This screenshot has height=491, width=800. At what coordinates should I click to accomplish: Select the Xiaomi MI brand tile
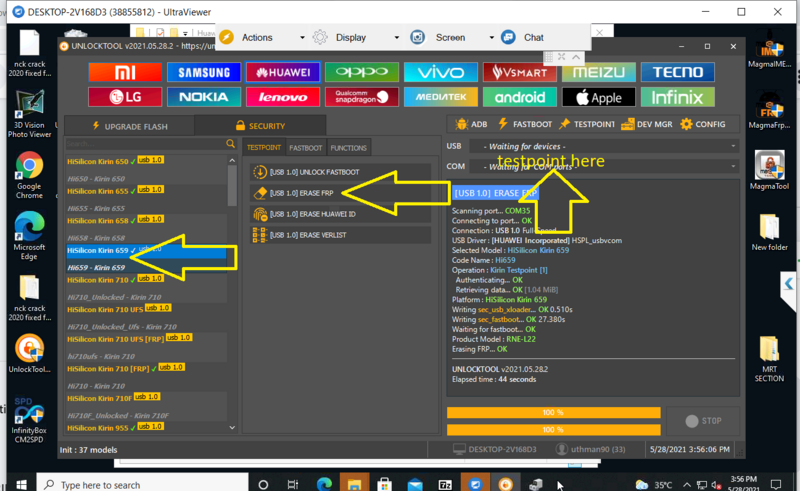point(125,72)
